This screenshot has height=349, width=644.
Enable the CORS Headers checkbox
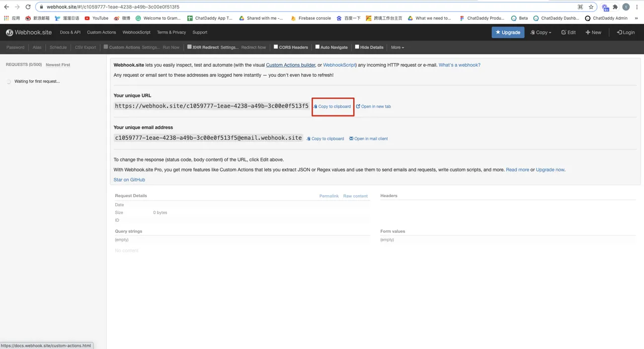276,47
